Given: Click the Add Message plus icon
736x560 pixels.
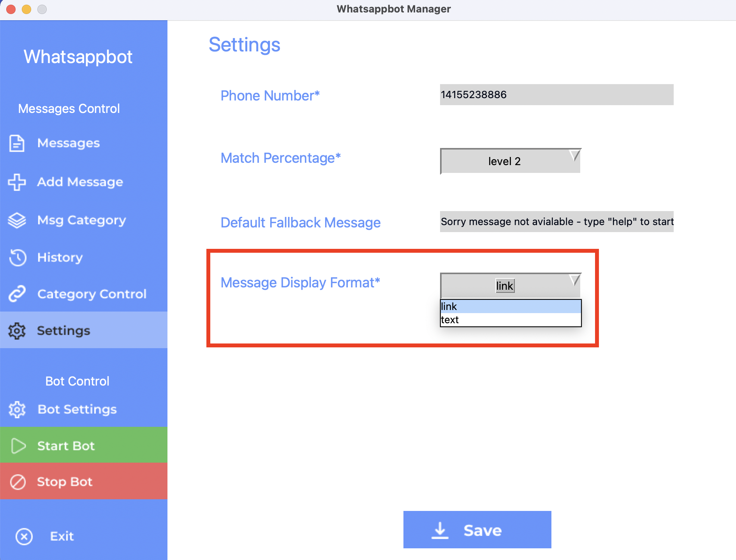Looking at the screenshot, I should (17, 182).
